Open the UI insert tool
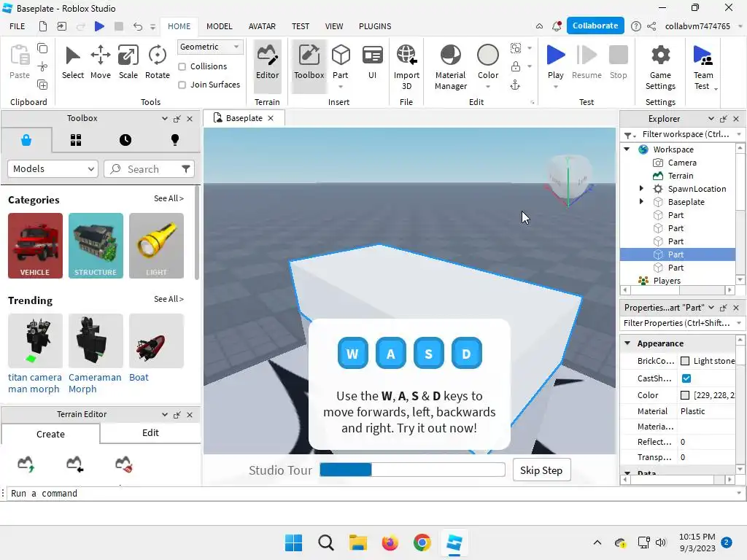 point(373,63)
